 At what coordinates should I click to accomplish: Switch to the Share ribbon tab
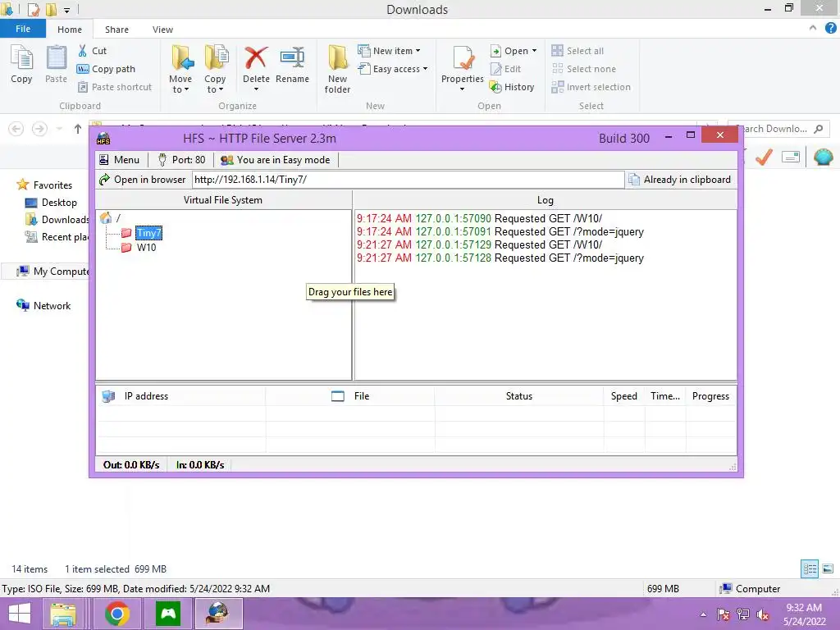[x=116, y=30]
